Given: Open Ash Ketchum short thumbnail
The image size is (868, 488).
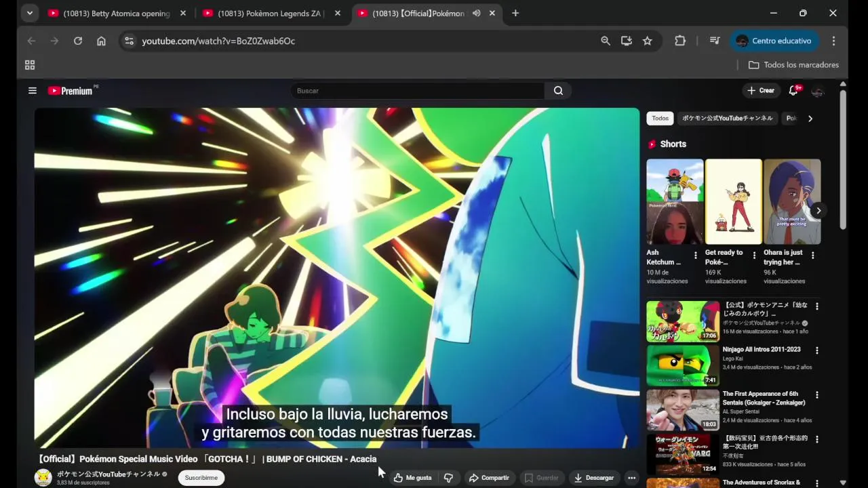Looking at the screenshot, I should (x=675, y=201).
